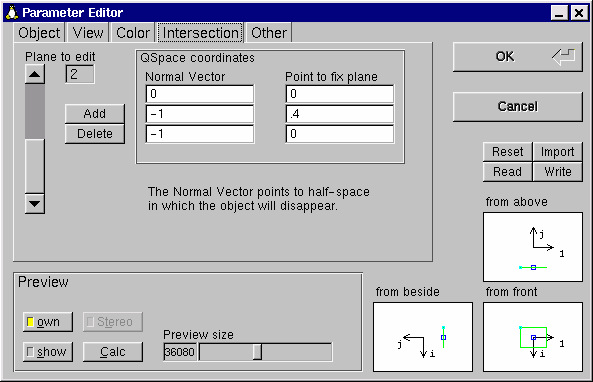Click OK button with return arrow

[517, 57]
